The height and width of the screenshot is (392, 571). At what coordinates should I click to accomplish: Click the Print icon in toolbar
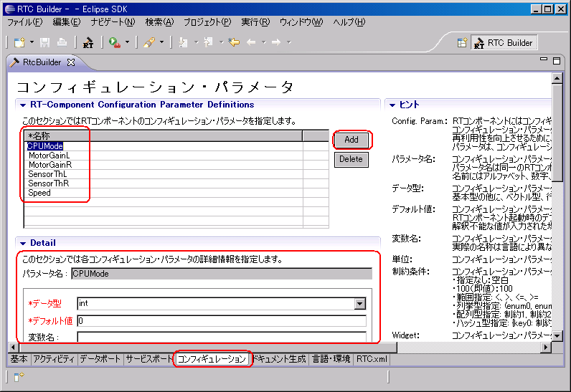pyautogui.click(x=62, y=42)
